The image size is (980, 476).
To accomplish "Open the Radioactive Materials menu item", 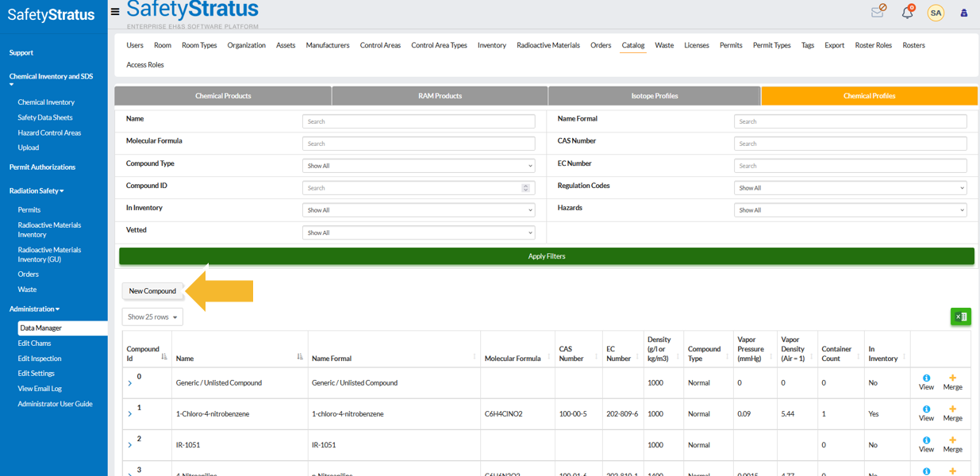I will tap(548, 45).
